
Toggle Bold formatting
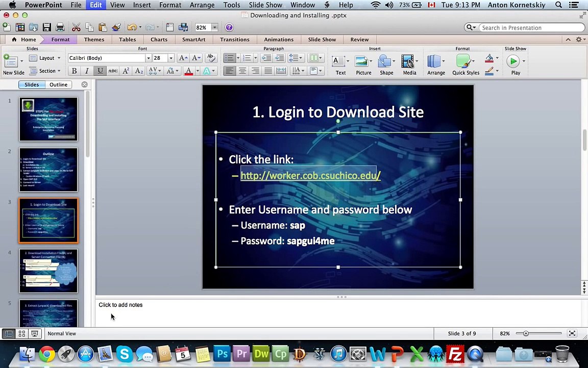click(x=74, y=71)
